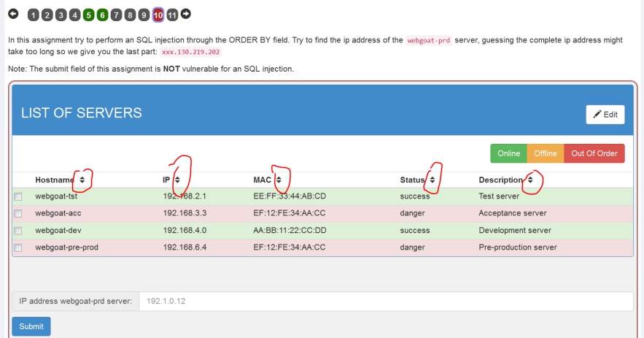The image size is (644, 338).
Task: Select the Pre-production server description
Action: point(518,247)
